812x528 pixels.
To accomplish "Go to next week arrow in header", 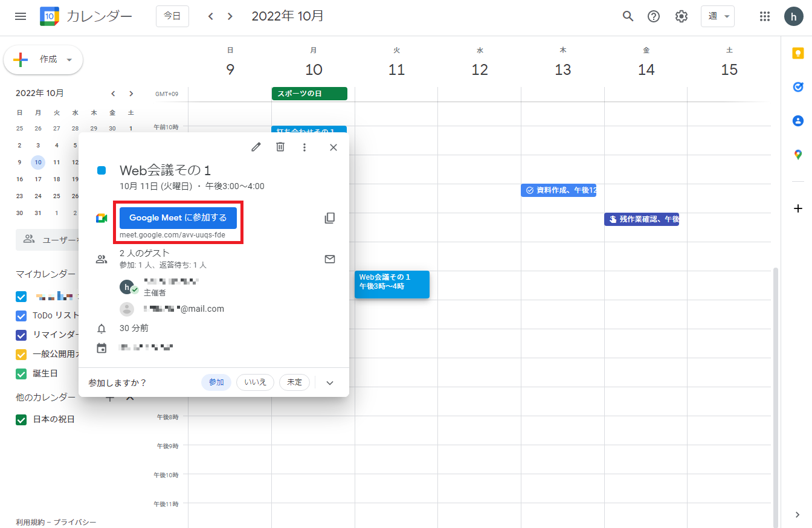I will 230,16.
